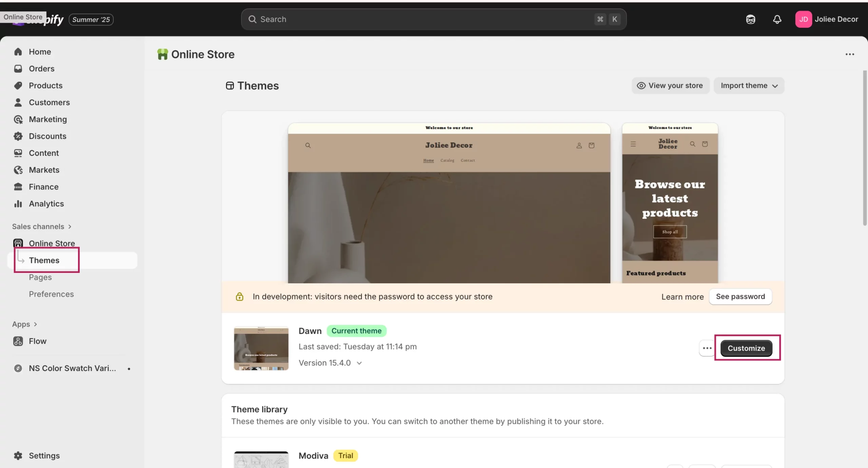868x468 pixels.
Task: Click the Analytics bar chart icon
Action: pyautogui.click(x=18, y=204)
